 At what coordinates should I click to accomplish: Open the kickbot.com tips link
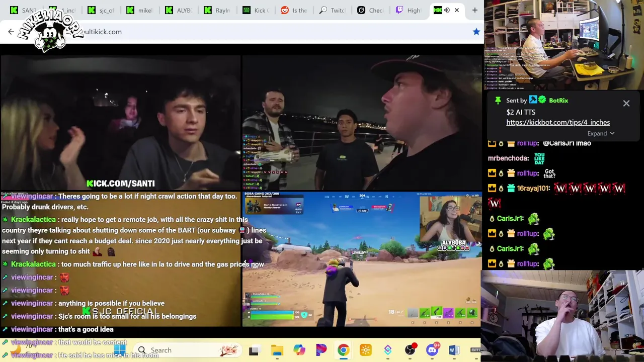(558, 122)
